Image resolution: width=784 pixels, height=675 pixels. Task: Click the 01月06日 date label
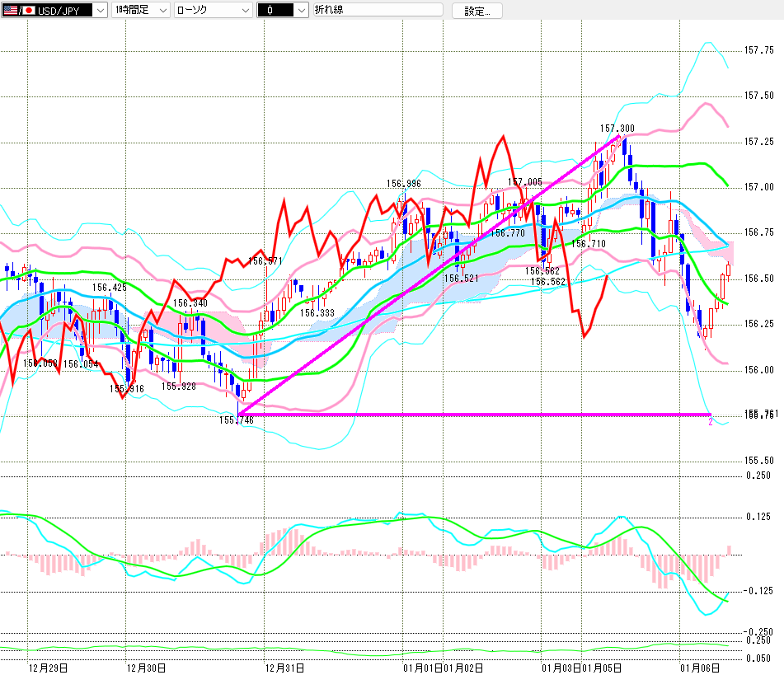coord(699,667)
